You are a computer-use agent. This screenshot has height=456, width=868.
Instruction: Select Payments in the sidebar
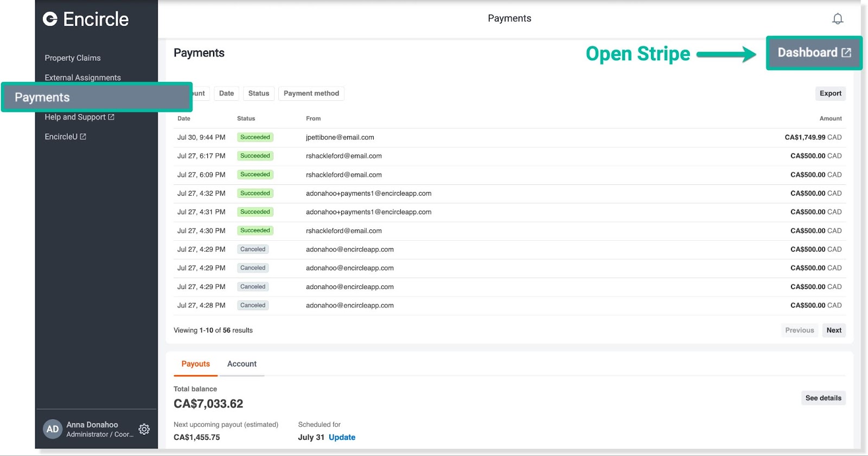click(x=97, y=97)
